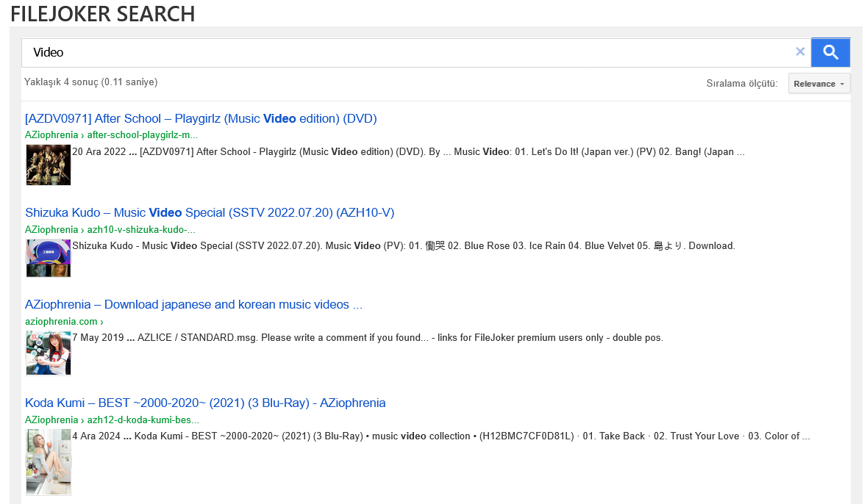Click the green azh10-v-shizuka-kudo-... URL path
The height and width of the screenshot is (504, 867).
[x=141, y=230]
